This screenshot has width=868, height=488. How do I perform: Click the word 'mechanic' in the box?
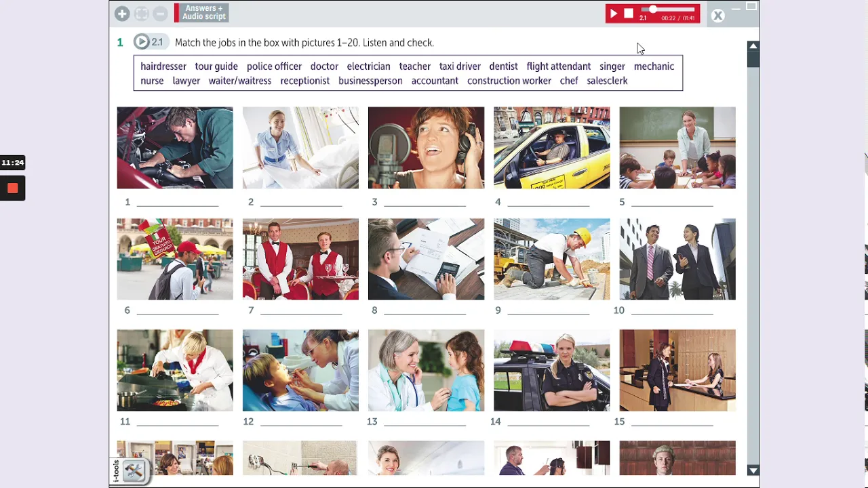[x=654, y=66]
